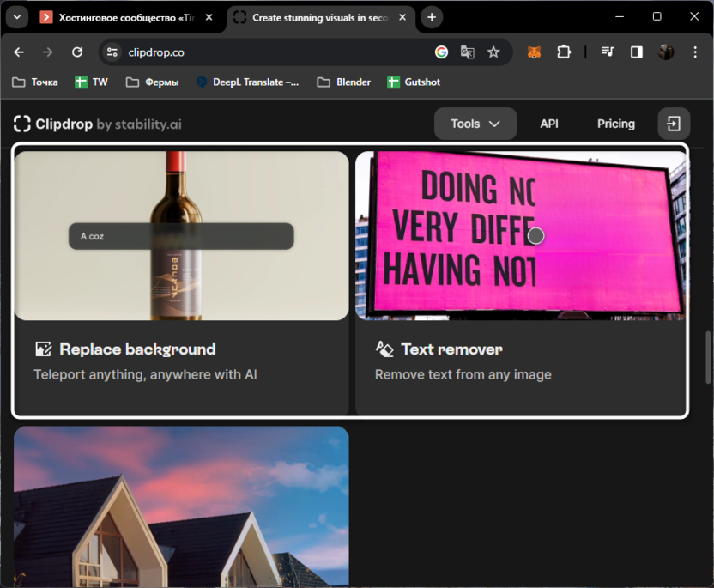This screenshot has height=588, width=714.
Task: Click the sign-in icon in header
Action: coord(674,124)
